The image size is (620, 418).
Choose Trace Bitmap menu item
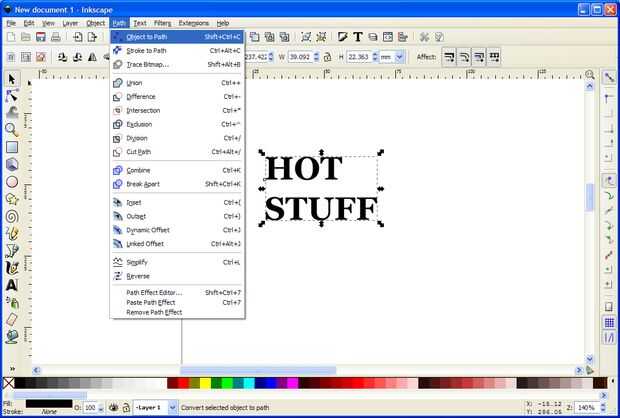pos(177,64)
